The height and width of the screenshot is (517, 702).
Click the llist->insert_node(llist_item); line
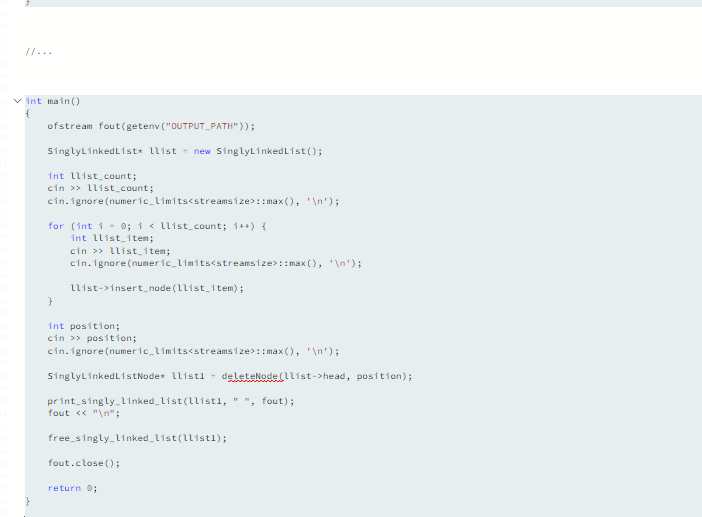pos(157,288)
